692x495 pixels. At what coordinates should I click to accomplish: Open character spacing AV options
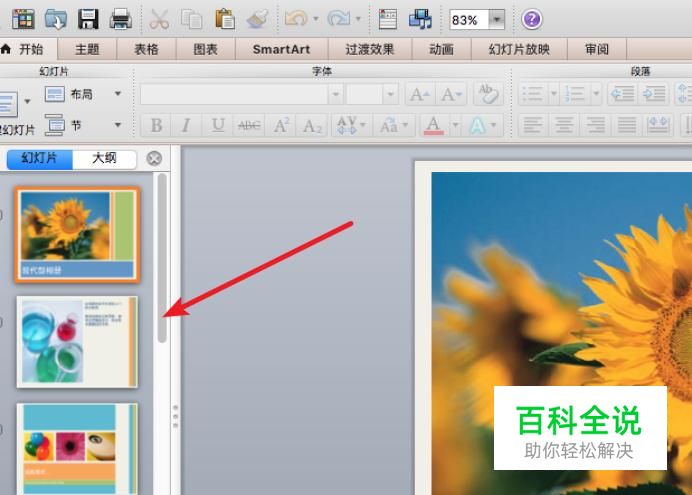[351, 125]
